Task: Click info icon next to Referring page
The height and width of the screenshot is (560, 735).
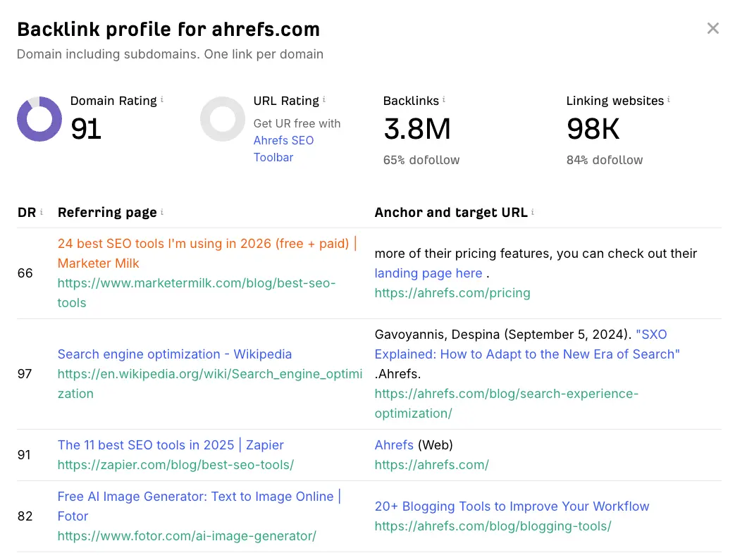Action: [162, 212]
